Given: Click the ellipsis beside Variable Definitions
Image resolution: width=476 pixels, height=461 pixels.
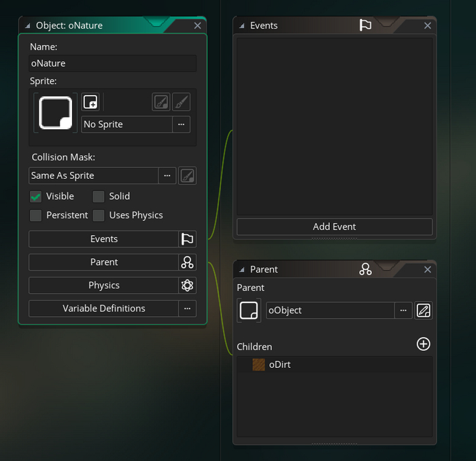Looking at the screenshot, I should (187, 308).
